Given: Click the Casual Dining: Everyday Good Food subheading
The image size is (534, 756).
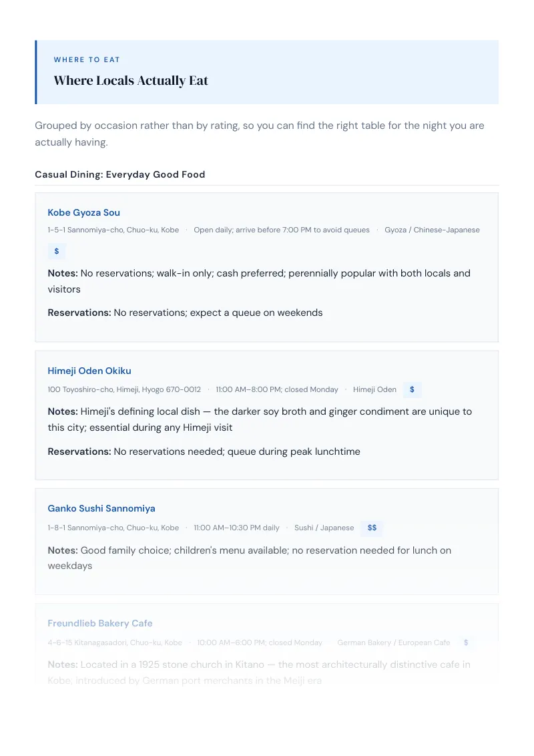Looking at the screenshot, I should [x=120, y=174].
